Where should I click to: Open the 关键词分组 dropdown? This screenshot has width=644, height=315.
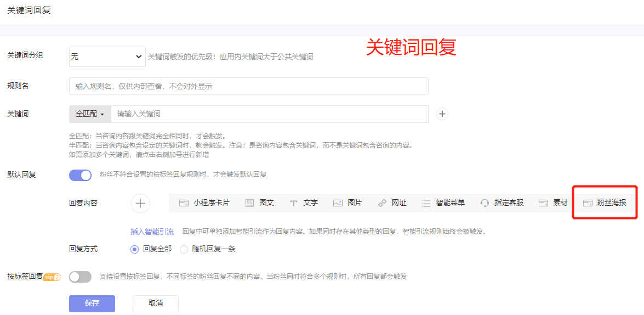pos(107,57)
